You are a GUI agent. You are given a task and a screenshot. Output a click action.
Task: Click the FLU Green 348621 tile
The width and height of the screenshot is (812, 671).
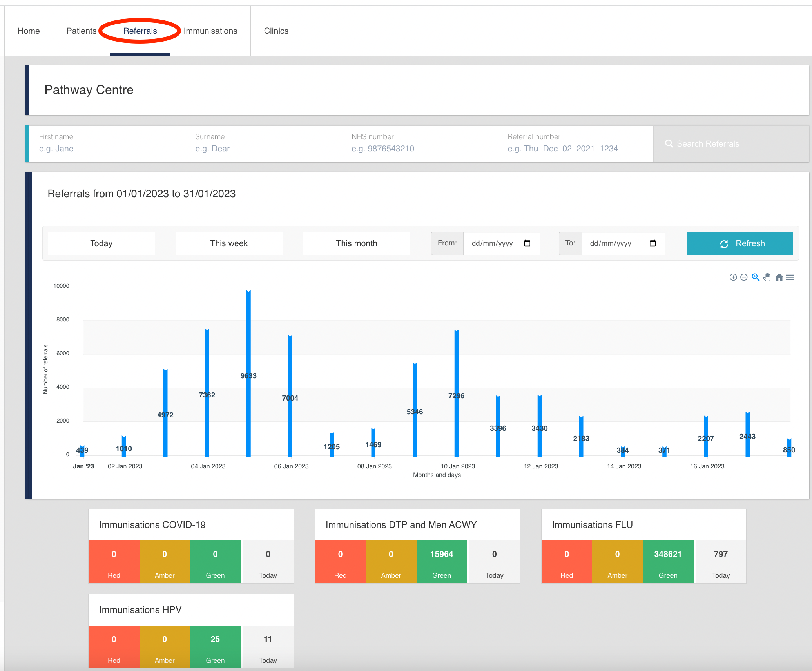[x=668, y=562]
